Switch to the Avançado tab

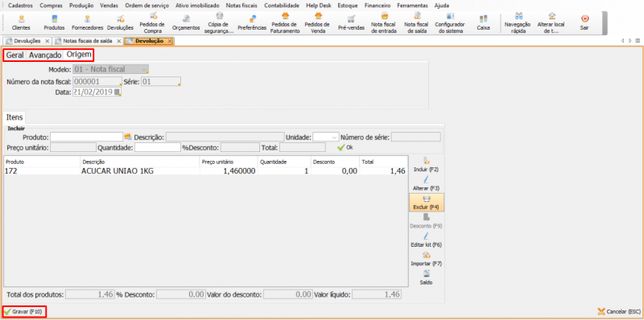tap(45, 55)
